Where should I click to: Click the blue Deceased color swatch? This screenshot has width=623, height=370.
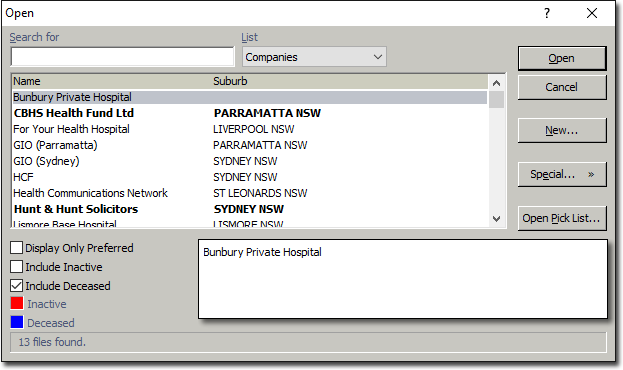point(17,322)
